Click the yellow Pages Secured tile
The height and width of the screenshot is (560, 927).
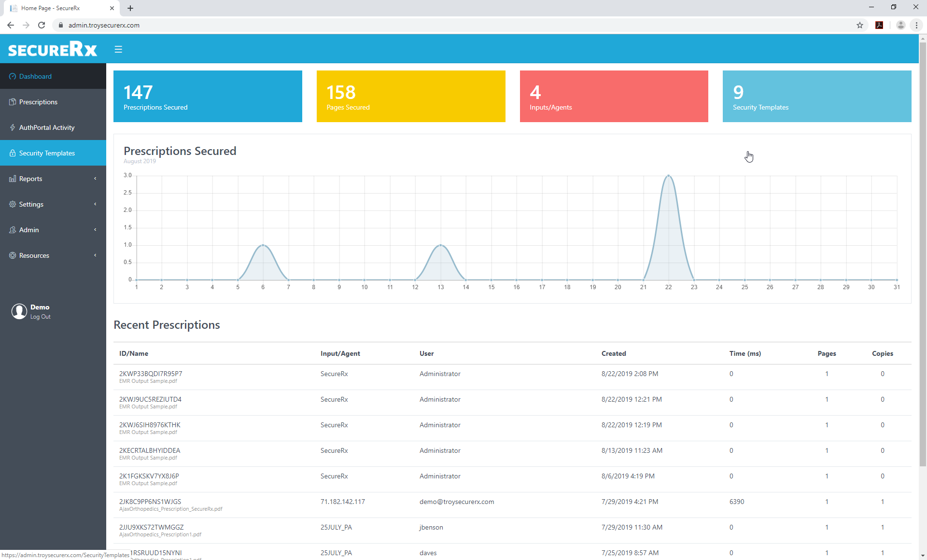410,97
